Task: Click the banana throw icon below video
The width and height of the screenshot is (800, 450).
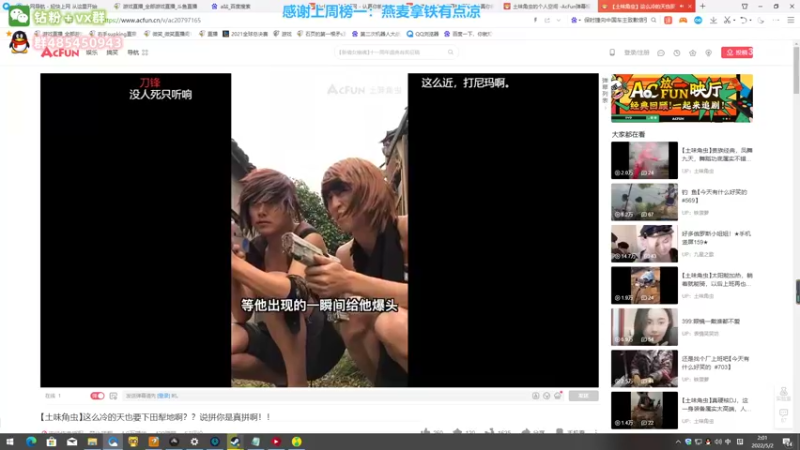Action: 489,432
